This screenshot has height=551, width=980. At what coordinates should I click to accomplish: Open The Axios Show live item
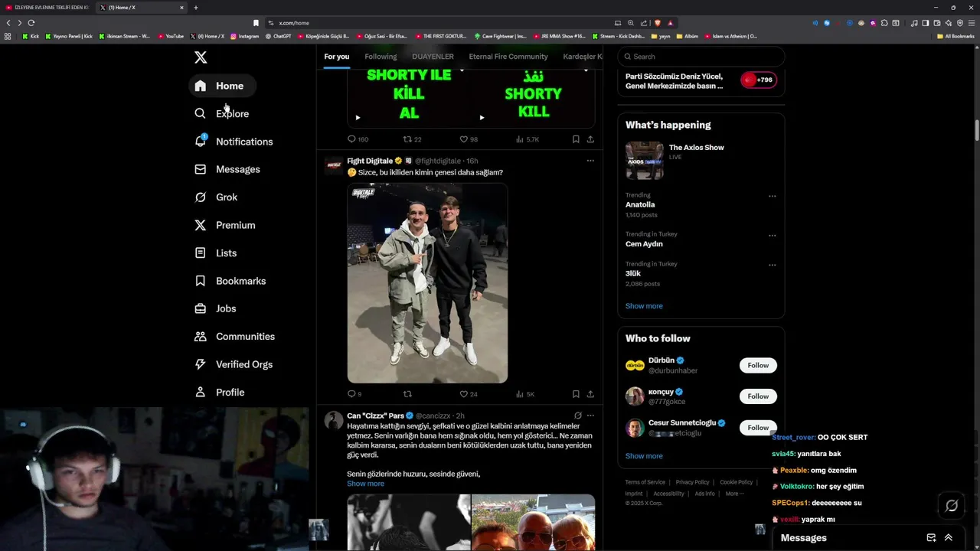[x=701, y=159]
